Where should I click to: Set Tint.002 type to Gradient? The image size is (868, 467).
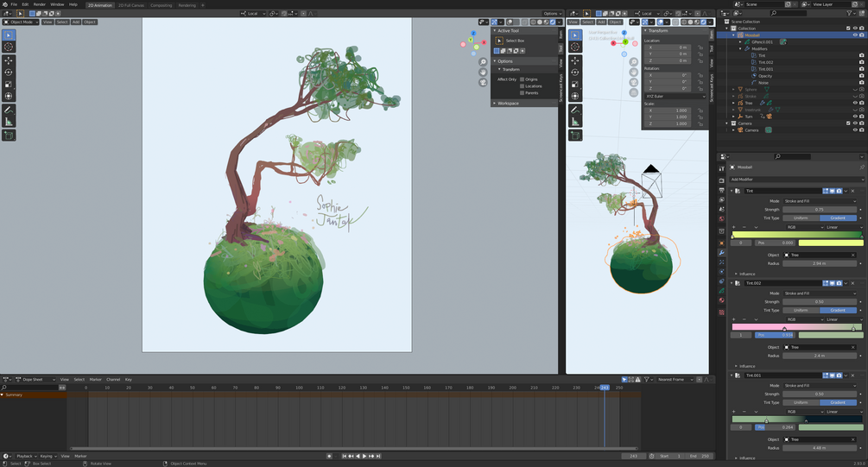point(838,311)
